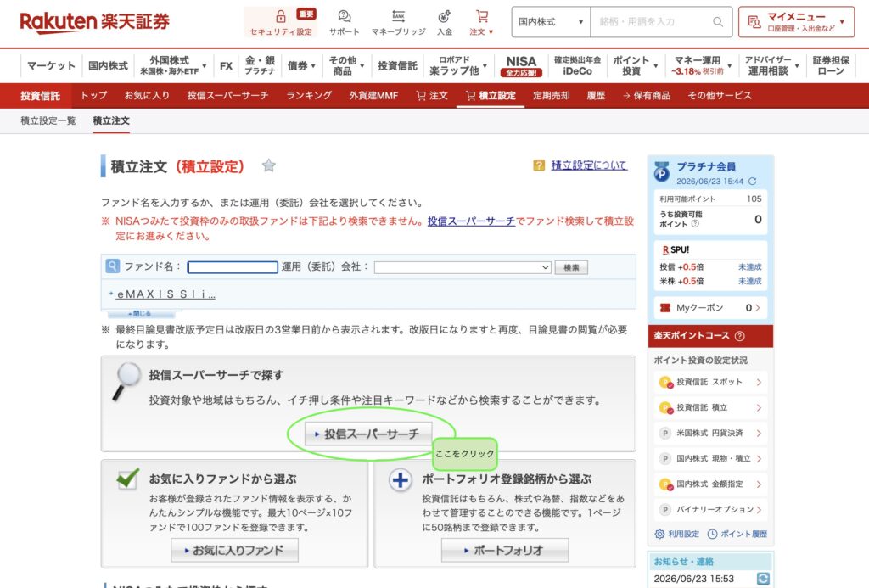Click the 利用設定 gear icon

659,535
